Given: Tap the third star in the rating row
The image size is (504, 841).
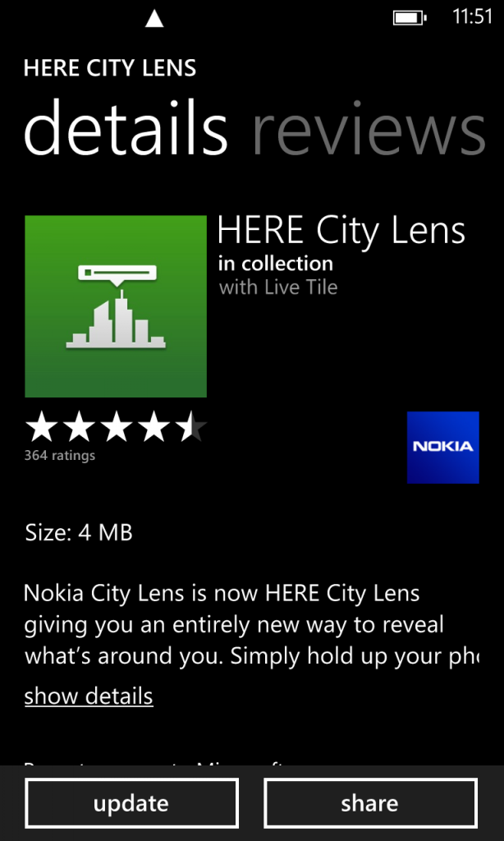Looking at the screenshot, I should 117,429.
